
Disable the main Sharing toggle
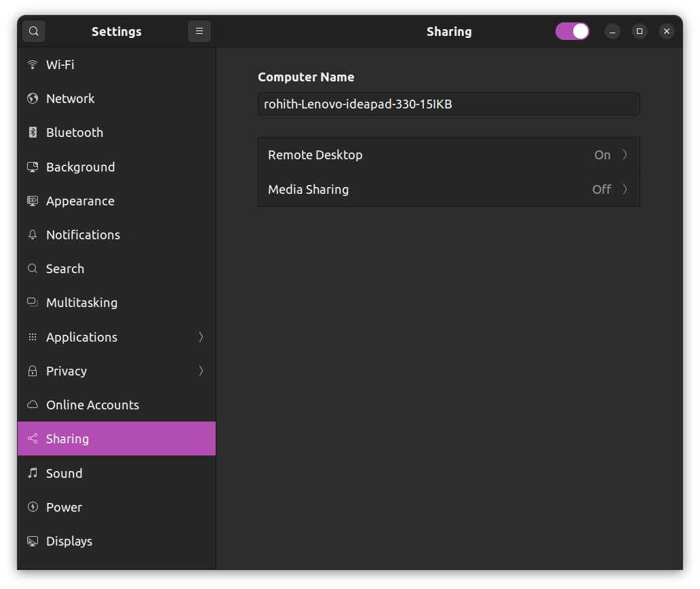(572, 31)
